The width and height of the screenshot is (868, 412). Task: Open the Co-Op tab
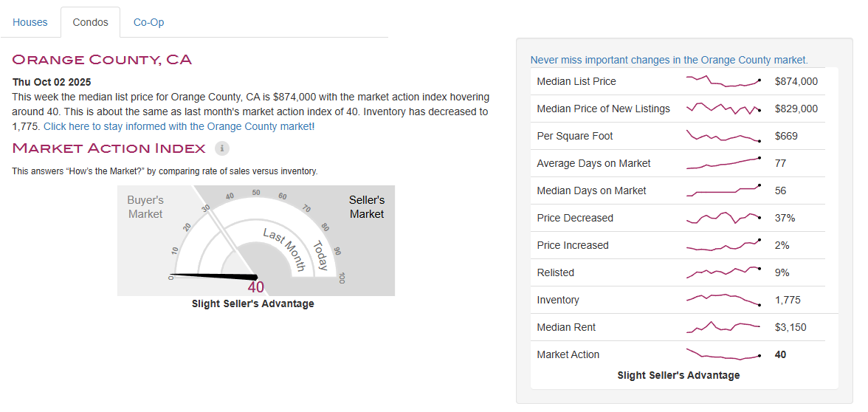tap(148, 22)
